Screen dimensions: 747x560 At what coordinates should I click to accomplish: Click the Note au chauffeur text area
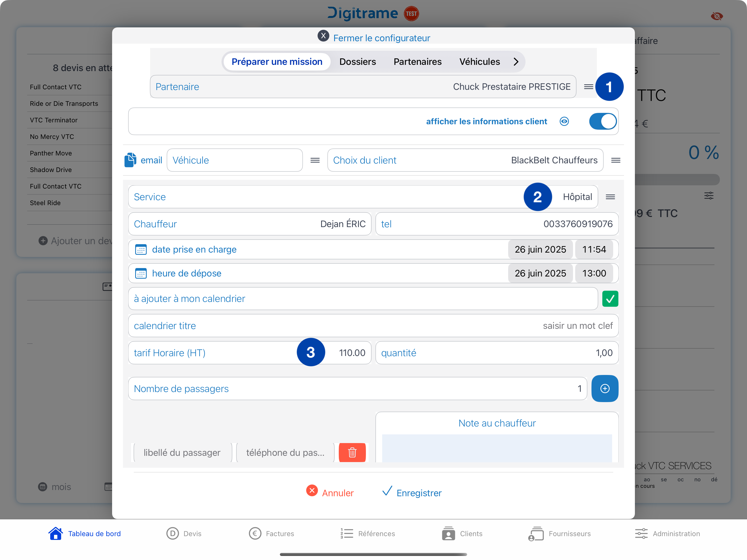(497, 448)
